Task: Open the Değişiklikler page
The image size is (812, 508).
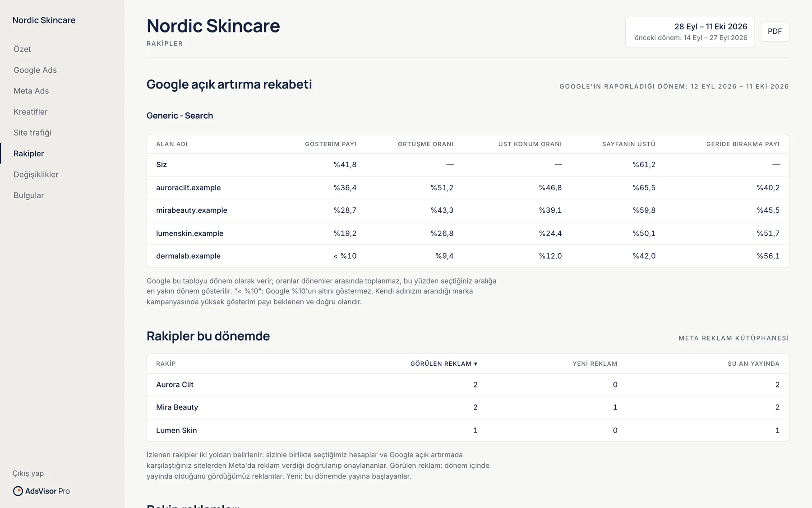Action: [x=36, y=174]
